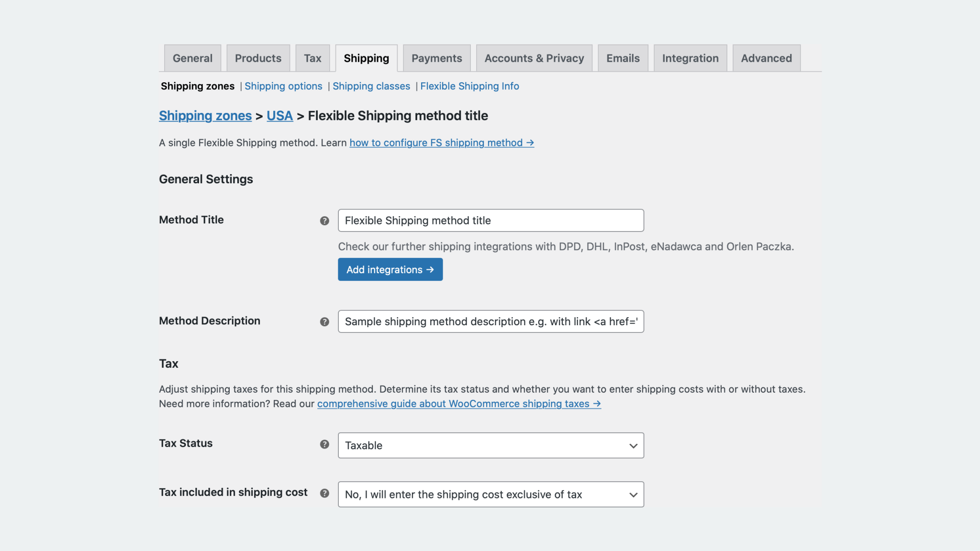980x551 pixels.
Task: Follow the how to configure FS shipping method link
Action: coord(441,143)
